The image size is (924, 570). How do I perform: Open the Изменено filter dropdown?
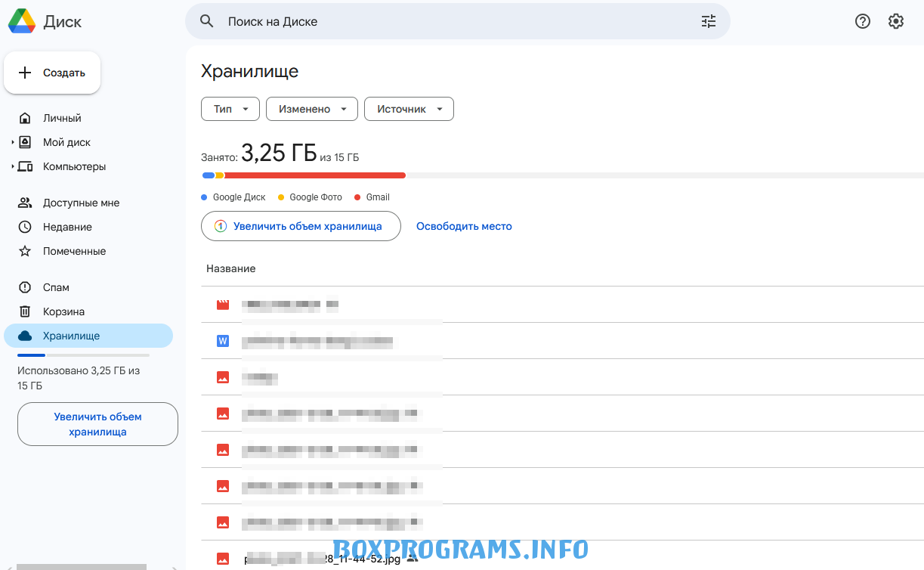click(313, 109)
